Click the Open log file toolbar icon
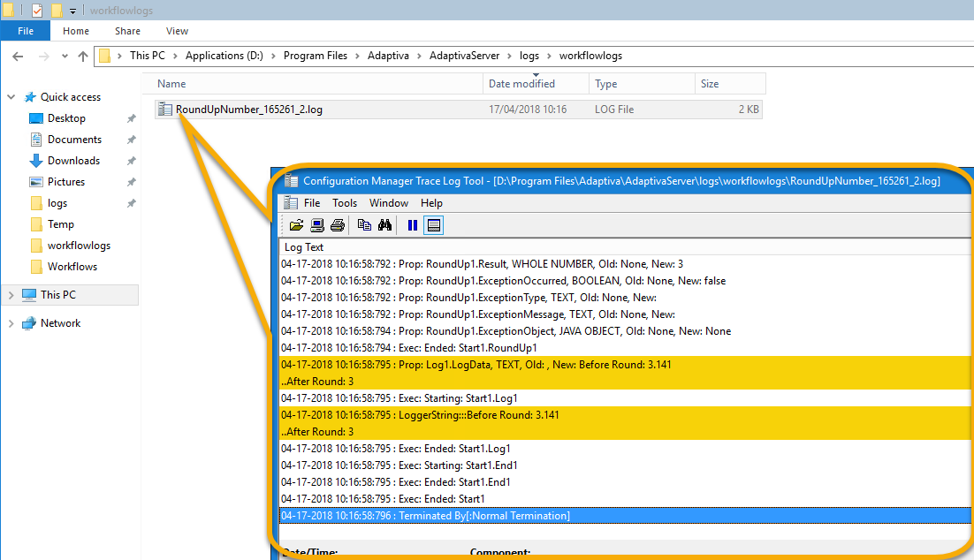Viewport: 974px width, 560px height. pos(296,225)
